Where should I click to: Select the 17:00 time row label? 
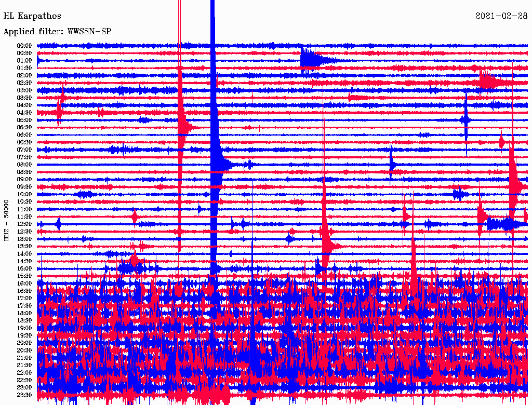coord(24,298)
